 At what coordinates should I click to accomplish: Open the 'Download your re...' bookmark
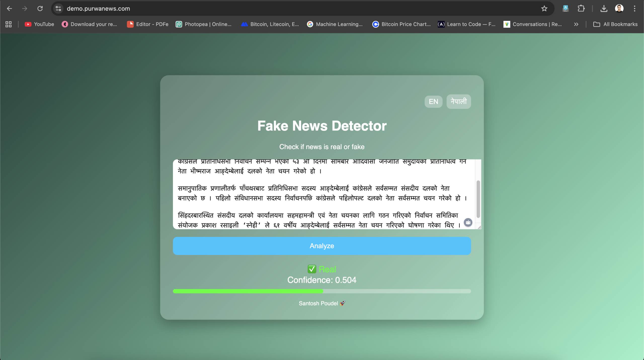(x=90, y=24)
